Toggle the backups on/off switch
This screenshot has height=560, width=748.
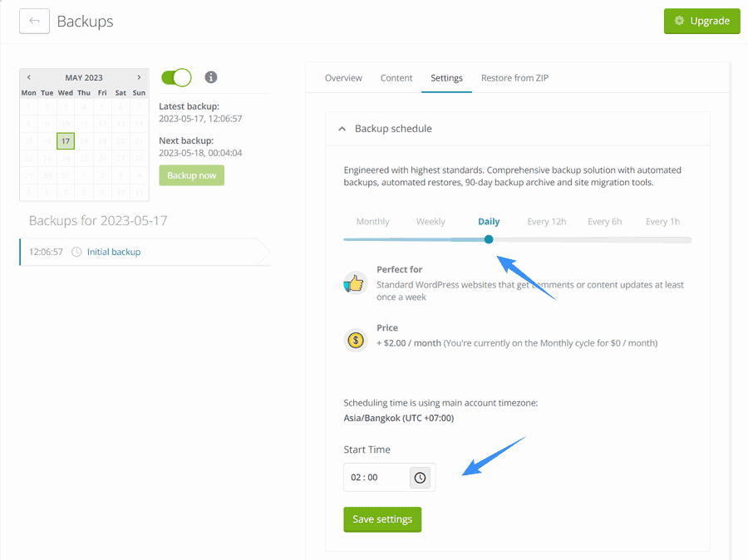pyautogui.click(x=176, y=77)
